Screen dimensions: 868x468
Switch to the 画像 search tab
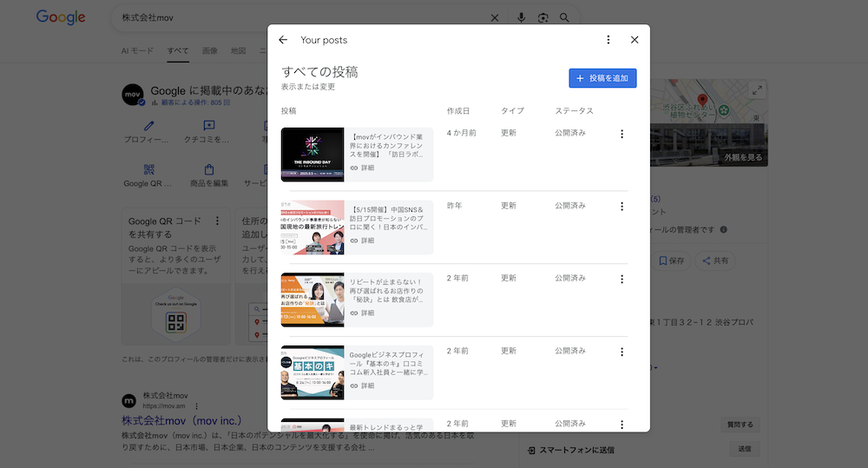210,51
